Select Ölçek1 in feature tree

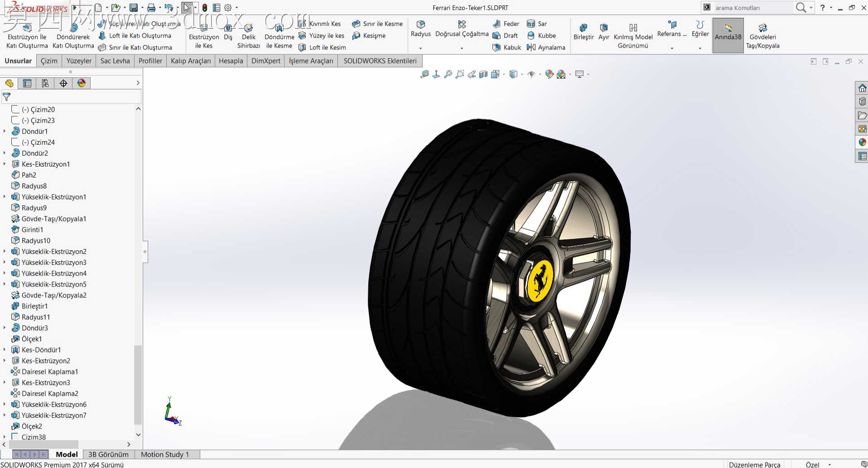pyautogui.click(x=27, y=339)
